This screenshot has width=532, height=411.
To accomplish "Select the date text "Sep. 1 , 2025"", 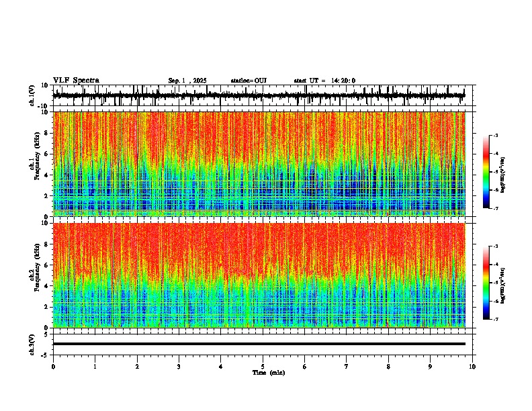I will (187, 81).
